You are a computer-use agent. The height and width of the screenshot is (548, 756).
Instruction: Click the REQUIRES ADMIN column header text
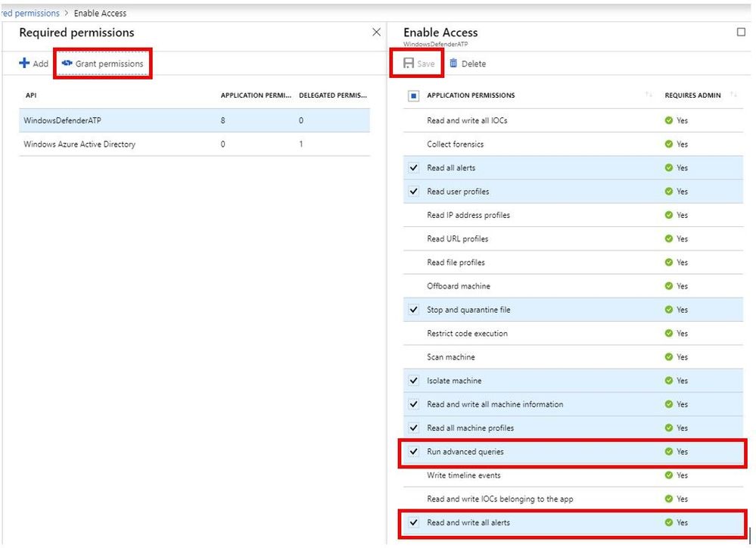click(693, 95)
